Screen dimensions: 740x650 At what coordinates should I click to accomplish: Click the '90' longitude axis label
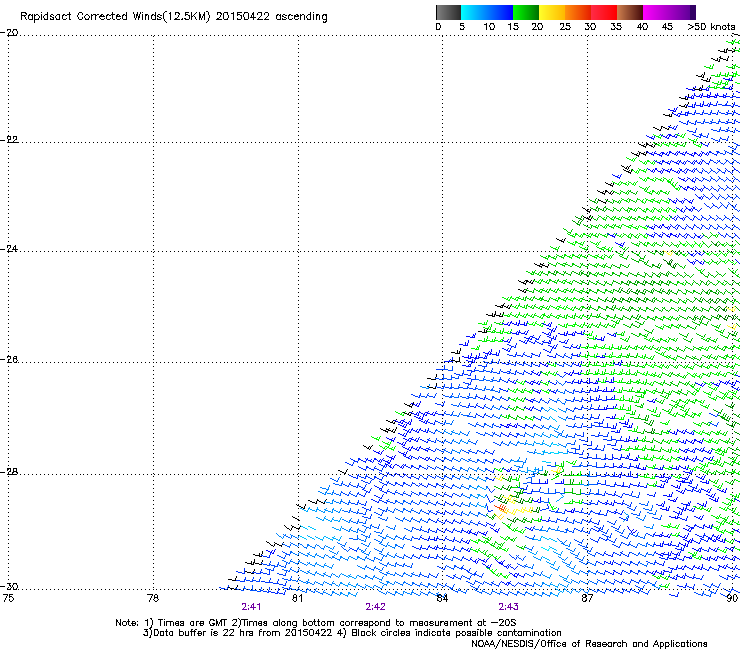[x=732, y=598]
